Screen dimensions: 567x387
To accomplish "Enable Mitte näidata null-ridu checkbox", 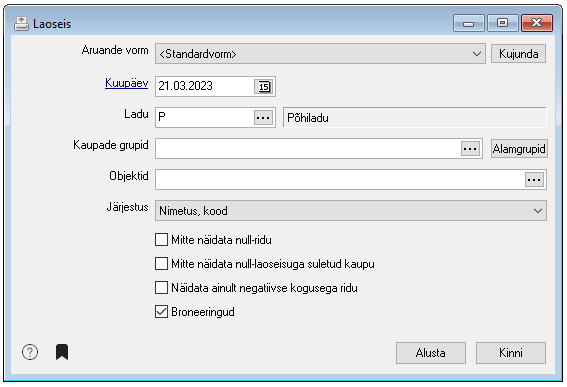I will (161, 240).
